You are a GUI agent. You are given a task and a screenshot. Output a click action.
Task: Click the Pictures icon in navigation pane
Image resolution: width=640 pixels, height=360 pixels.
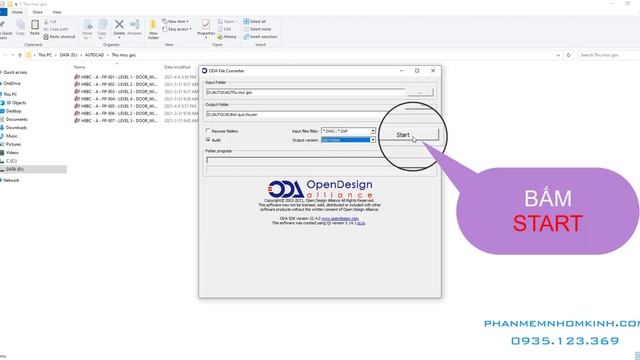coord(2,144)
